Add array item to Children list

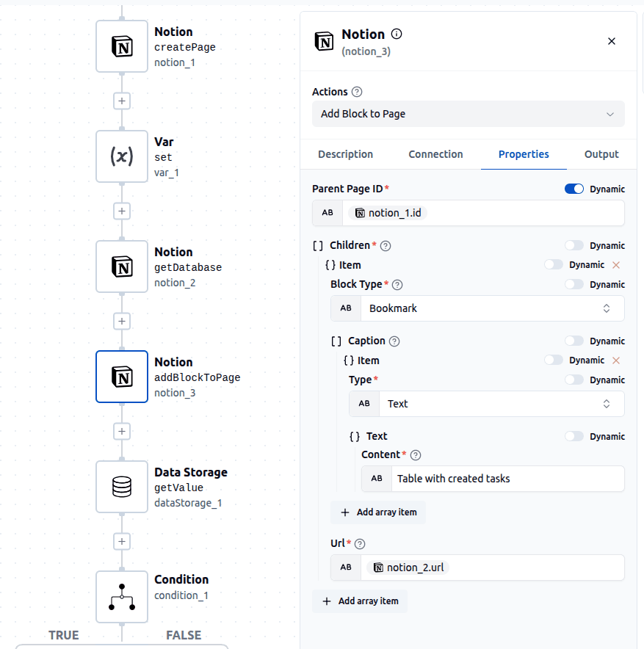click(360, 601)
